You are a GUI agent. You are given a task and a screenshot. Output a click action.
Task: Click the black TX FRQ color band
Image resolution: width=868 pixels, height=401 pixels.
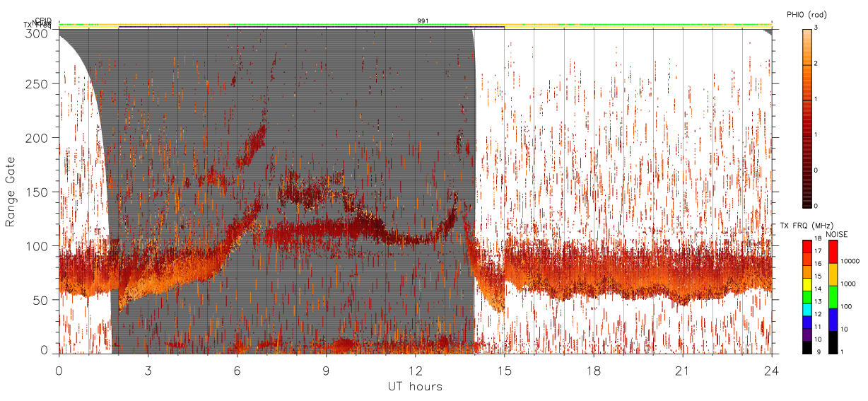click(x=807, y=347)
